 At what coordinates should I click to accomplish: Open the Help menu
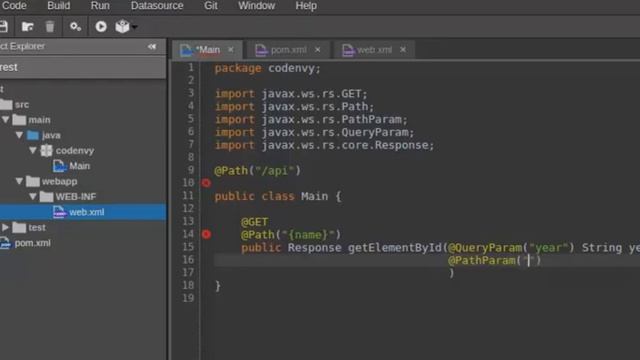pyautogui.click(x=306, y=6)
